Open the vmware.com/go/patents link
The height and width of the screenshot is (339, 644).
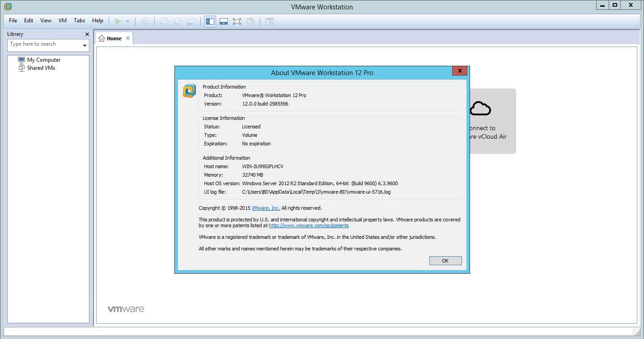309,225
